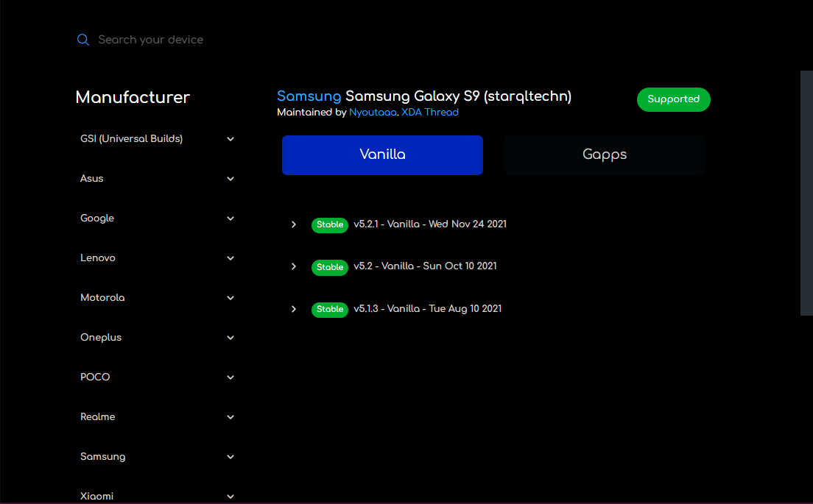Viewport: 813px width, 504px height.
Task: Open the v5.2.1 - Vanilla - Wed Nov 24 2021 entry
Action: click(x=430, y=224)
